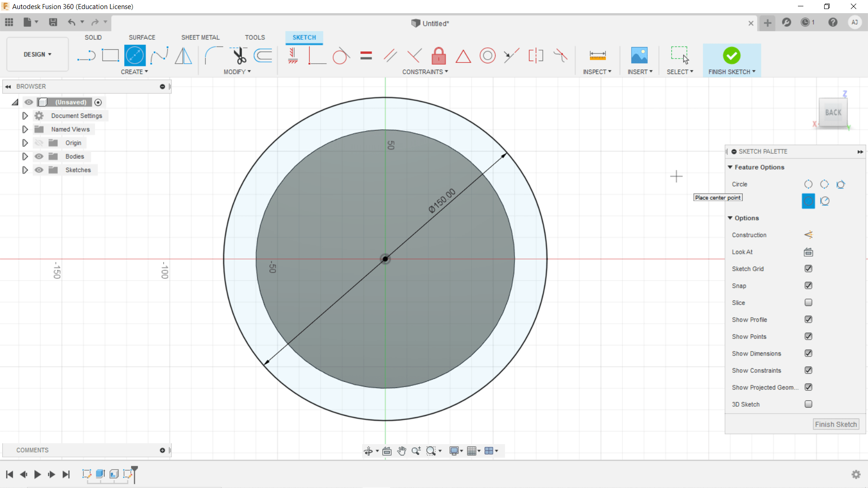The image size is (868, 488).
Task: Toggle visibility of Bodies folder
Action: [39, 156]
